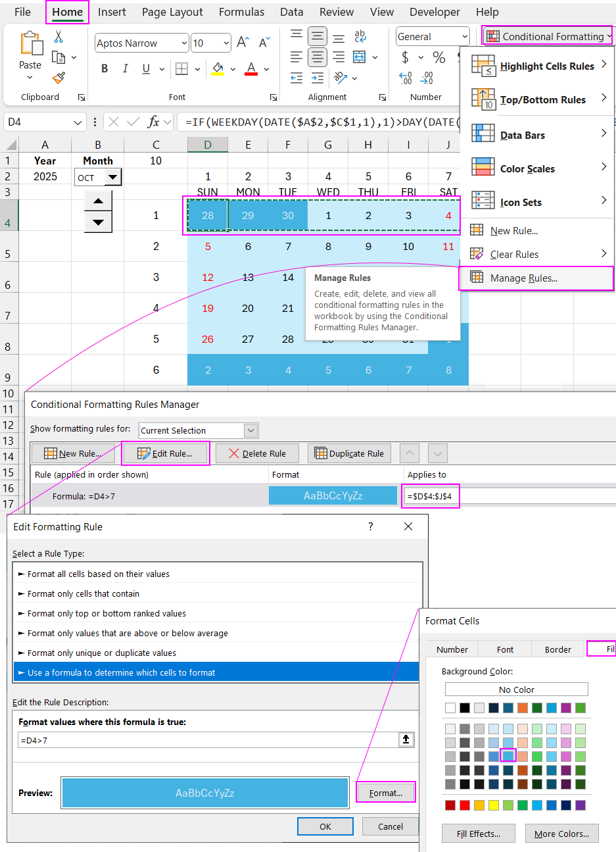This screenshot has height=852, width=616.
Task: Open the Current Selection rules dropdown
Action: click(x=250, y=430)
